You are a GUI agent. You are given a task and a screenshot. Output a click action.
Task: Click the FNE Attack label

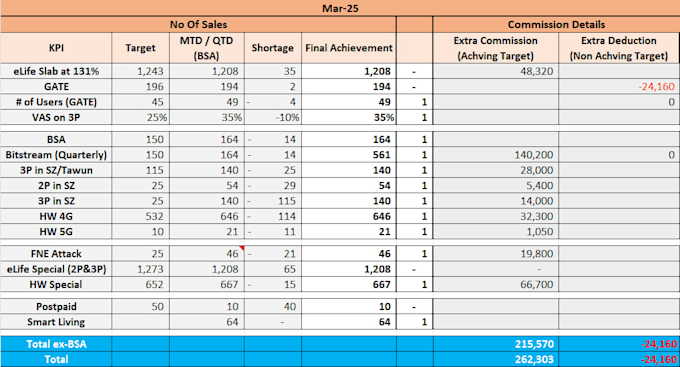coord(56,253)
